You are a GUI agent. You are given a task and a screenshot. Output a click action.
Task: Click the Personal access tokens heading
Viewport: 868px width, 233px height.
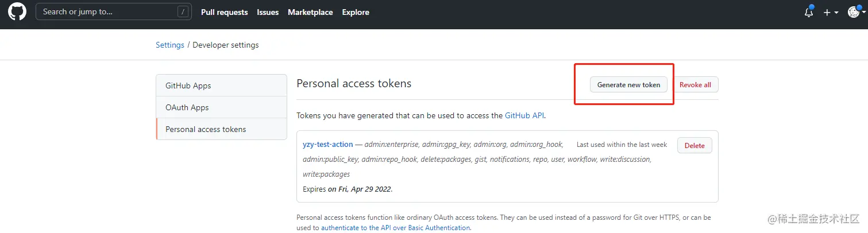(354, 83)
